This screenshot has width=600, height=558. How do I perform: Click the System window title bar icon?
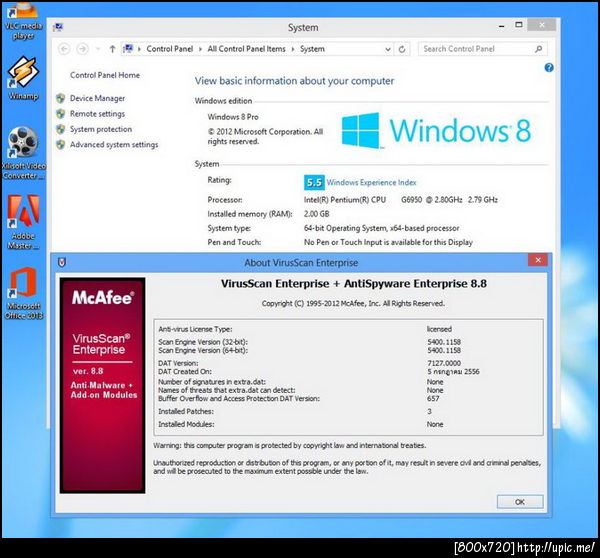(59, 27)
